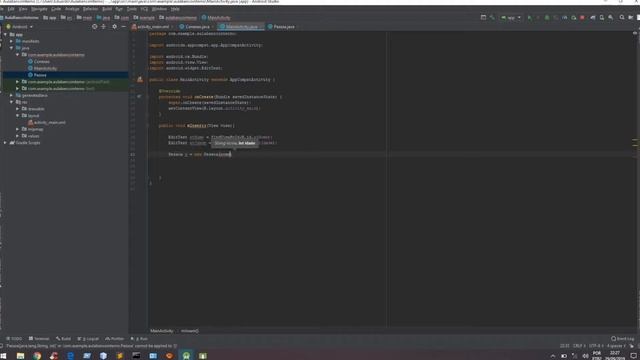Viewport: 640px width, 360px height.
Task: Open the Project panel gear settings
Action: point(115,27)
